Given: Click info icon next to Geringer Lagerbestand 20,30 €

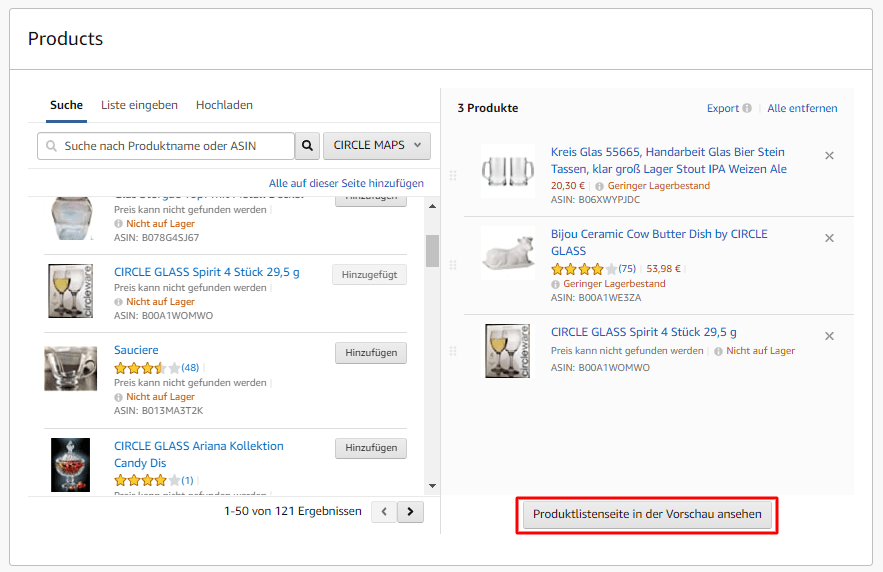Looking at the screenshot, I should click(599, 186).
